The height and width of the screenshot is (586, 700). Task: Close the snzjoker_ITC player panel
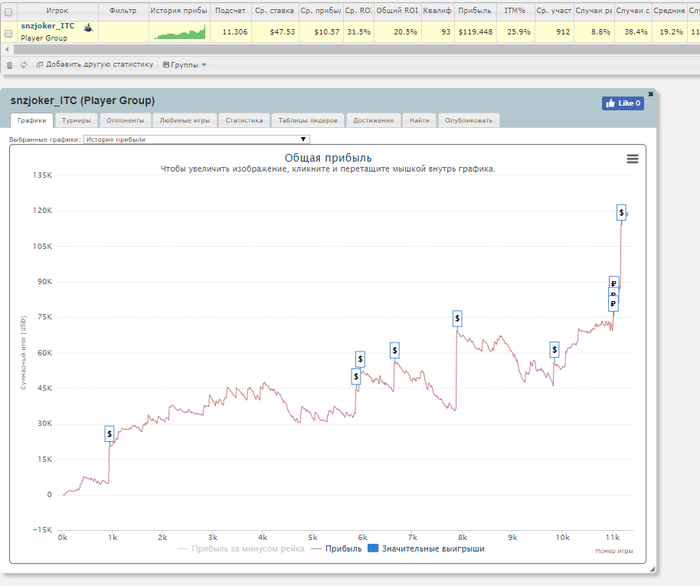coord(650,94)
